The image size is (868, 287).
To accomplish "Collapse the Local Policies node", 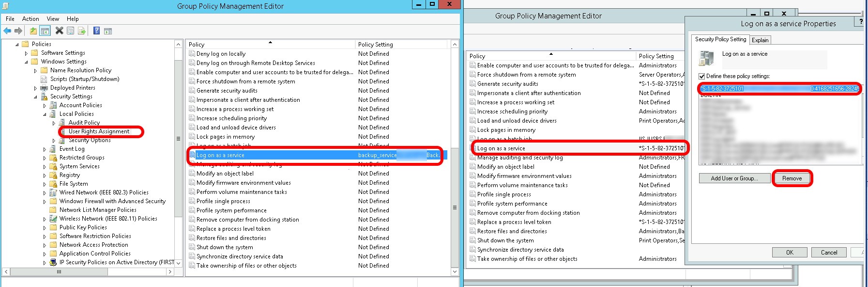I will pos(45,114).
